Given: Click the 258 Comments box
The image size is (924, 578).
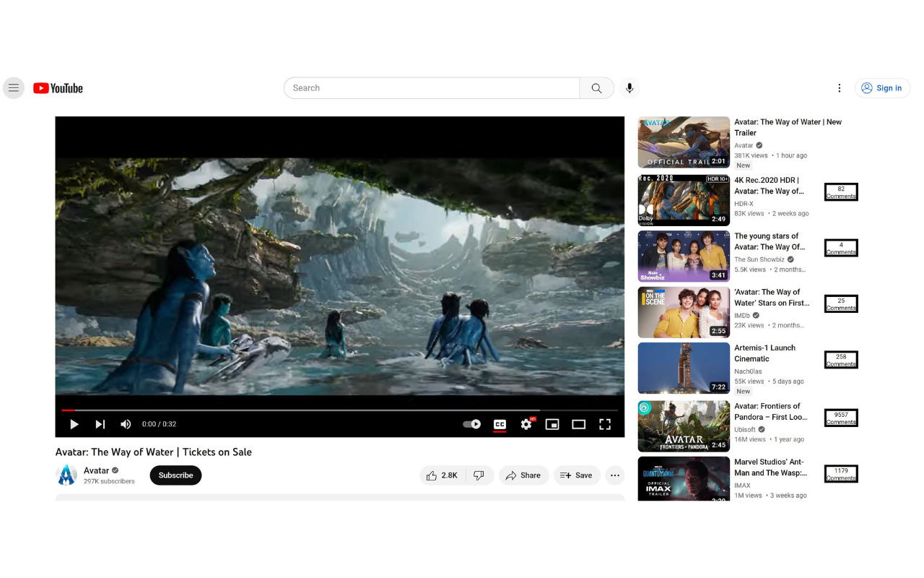Looking at the screenshot, I should (x=841, y=360).
